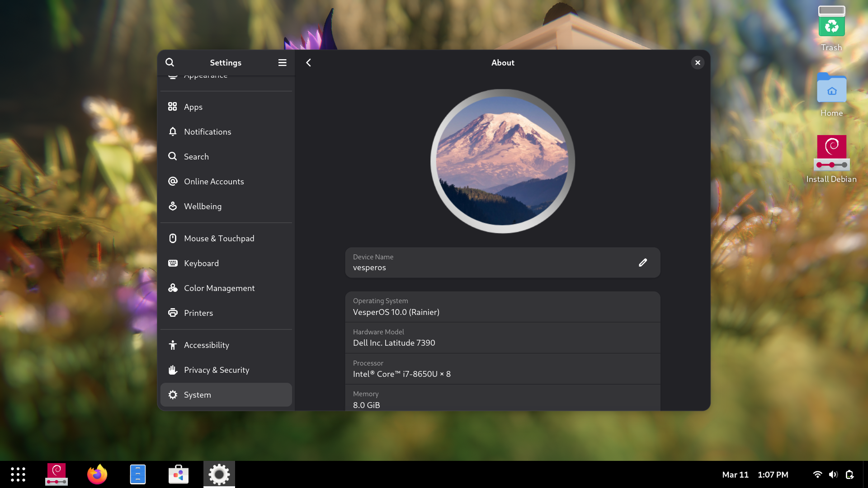Click the 'VesperOS 10.0 (Rainier)' text

pos(396,312)
